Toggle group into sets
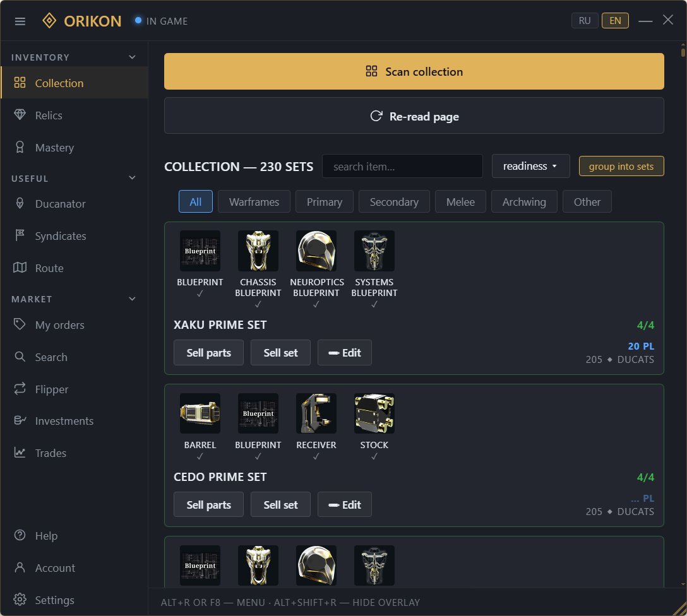The height and width of the screenshot is (616, 687). (621, 166)
